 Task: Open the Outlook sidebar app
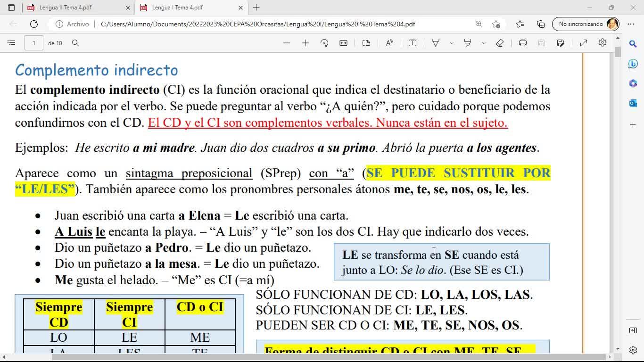click(633, 103)
